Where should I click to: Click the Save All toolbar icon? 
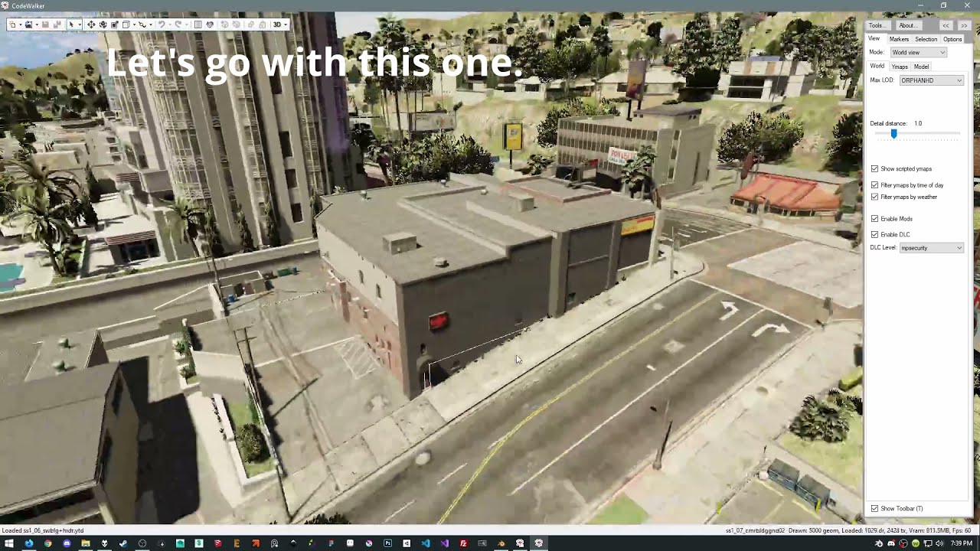57,24
